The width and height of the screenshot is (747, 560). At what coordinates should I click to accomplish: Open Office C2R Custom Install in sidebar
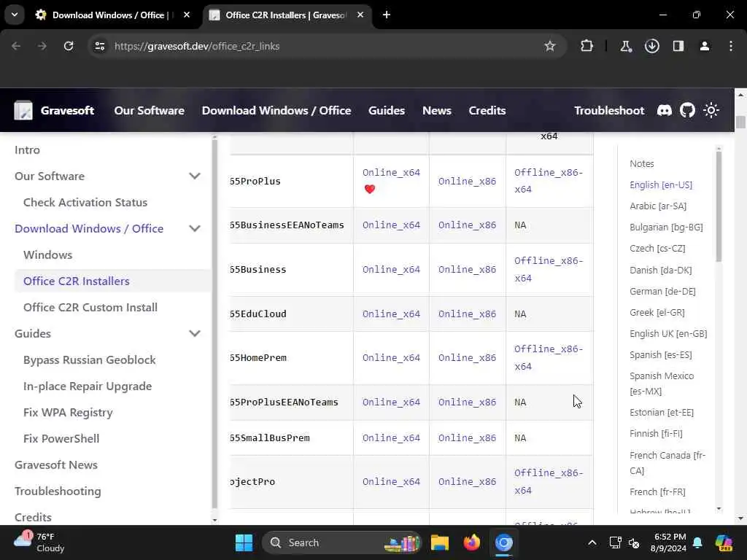(90, 307)
